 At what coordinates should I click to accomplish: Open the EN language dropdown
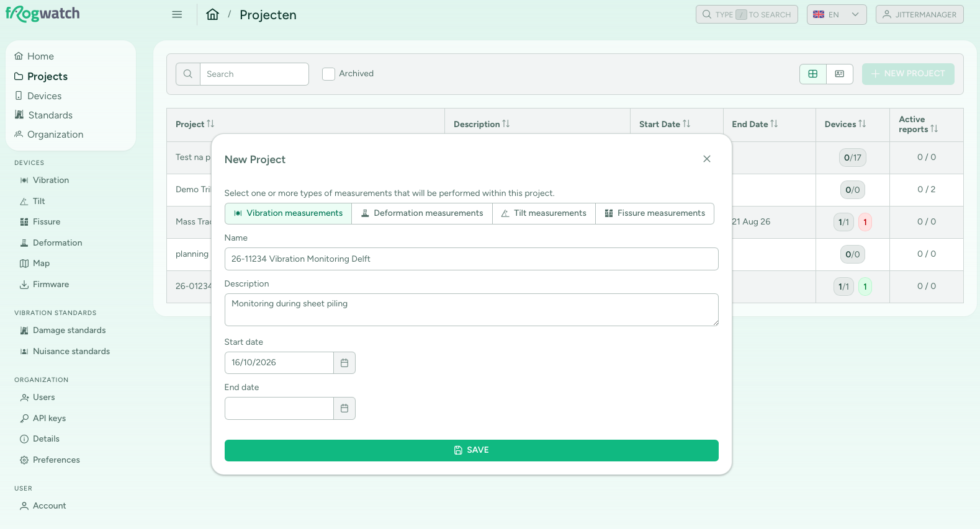(837, 14)
